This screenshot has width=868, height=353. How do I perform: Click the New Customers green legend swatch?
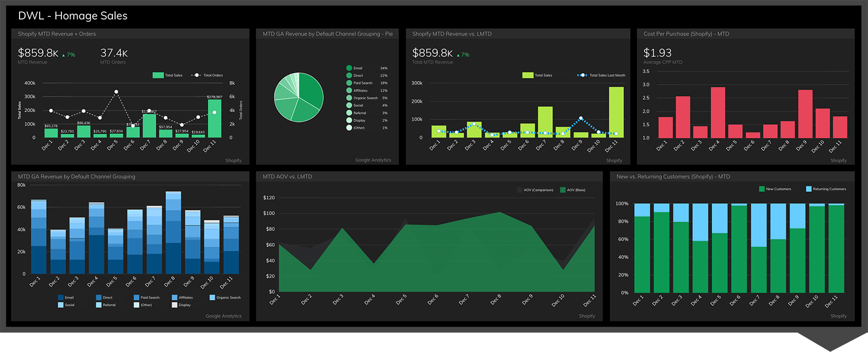click(762, 189)
